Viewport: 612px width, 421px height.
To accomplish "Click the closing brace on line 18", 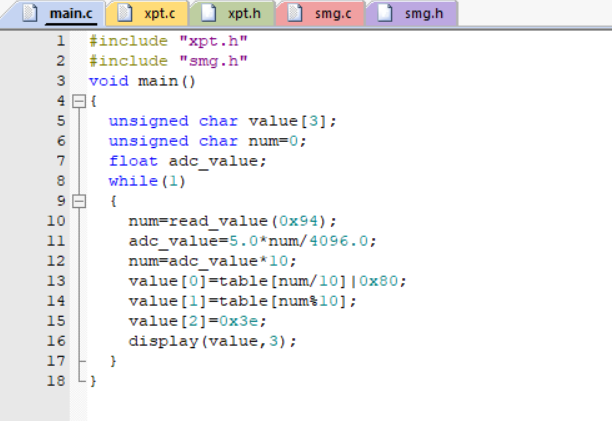I will (93, 381).
